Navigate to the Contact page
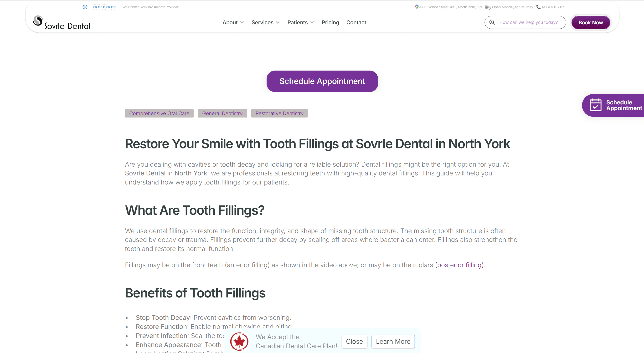 [x=356, y=22]
